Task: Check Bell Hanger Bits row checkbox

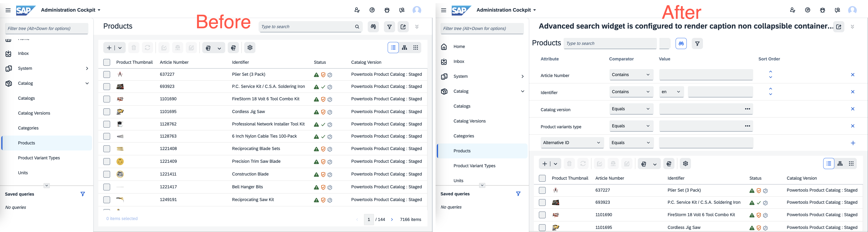Action: coord(107,187)
